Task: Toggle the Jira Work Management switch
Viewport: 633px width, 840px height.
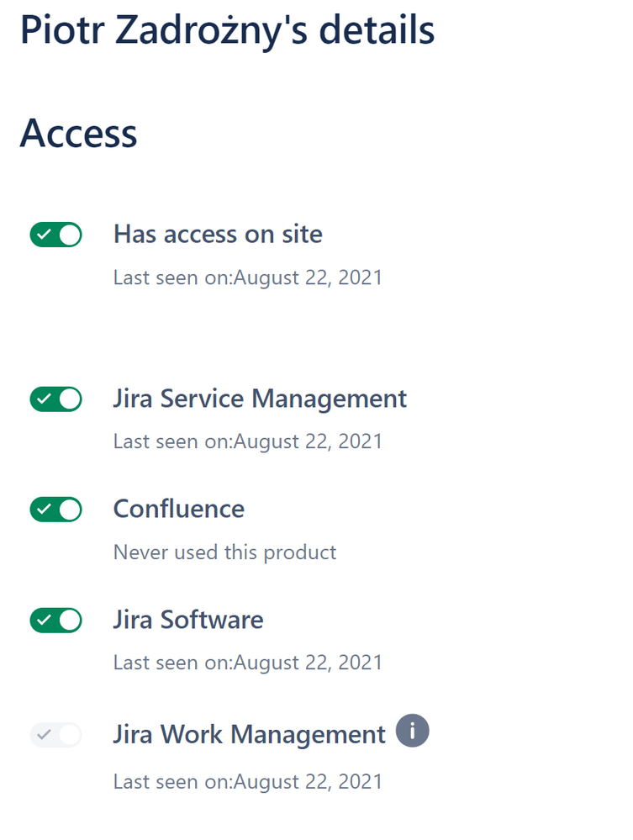Action: 55,734
